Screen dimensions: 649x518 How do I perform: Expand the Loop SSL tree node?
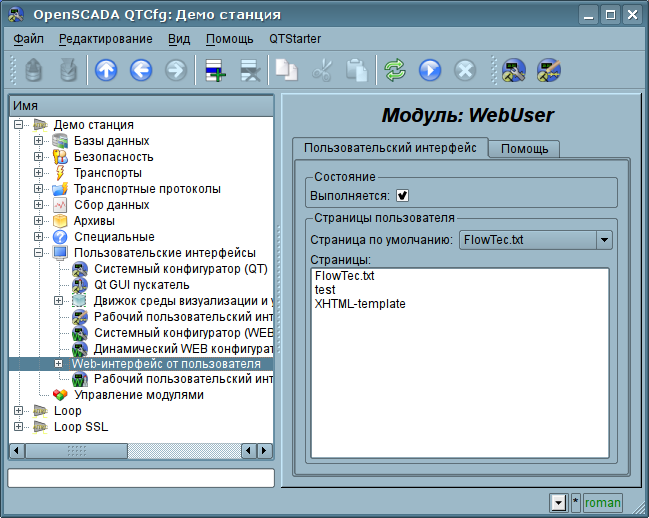pos(19,427)
